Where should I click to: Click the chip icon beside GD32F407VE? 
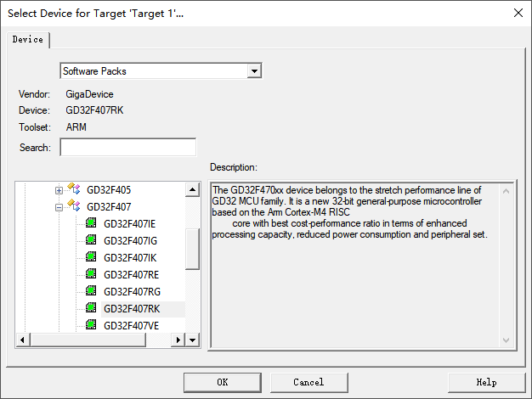pyautogui.click(x=91, y=324)
